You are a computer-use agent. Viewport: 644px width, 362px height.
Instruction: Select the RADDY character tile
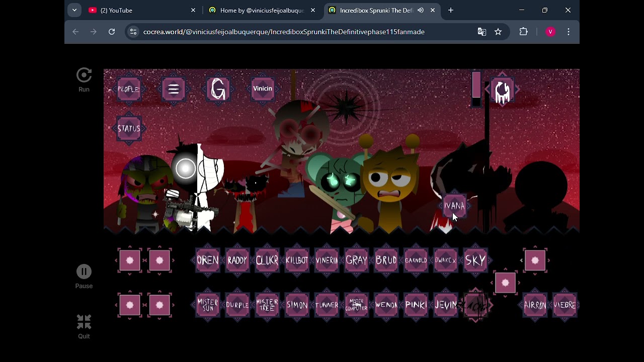(x=237, y=260)
